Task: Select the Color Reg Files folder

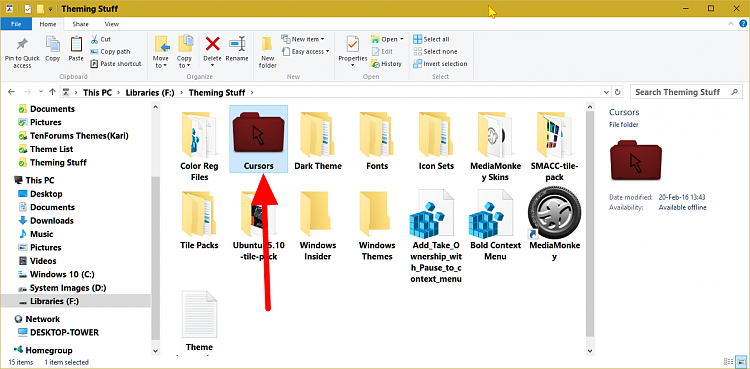Action: tap(199, 146)
